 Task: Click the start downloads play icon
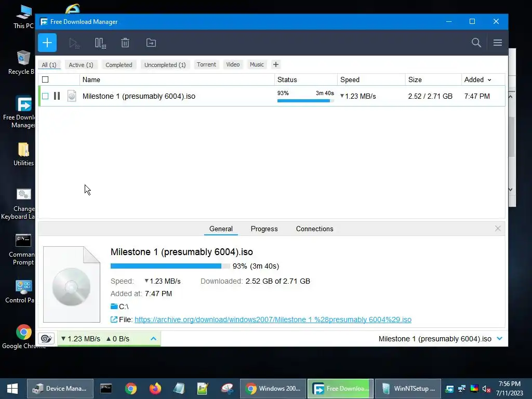pos(74,43)
